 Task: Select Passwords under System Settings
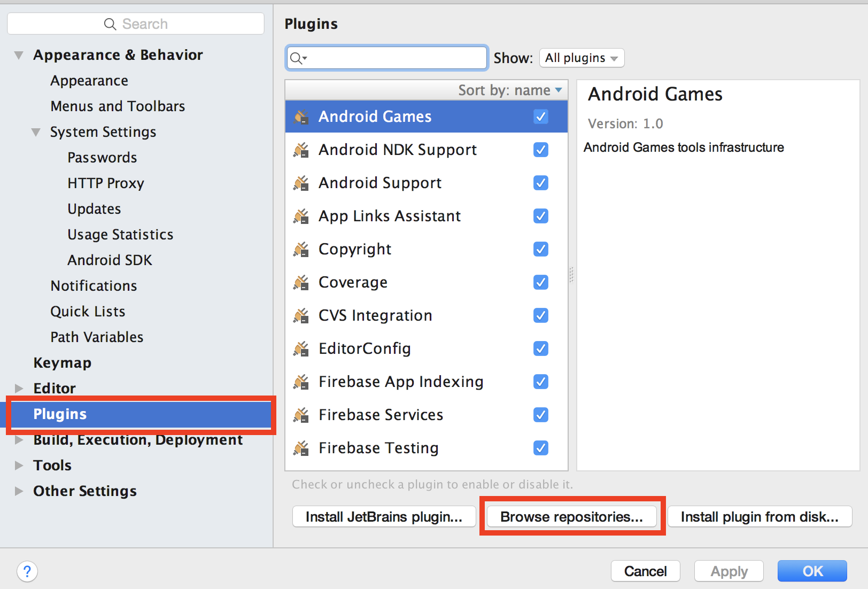[x=102, y=158]
